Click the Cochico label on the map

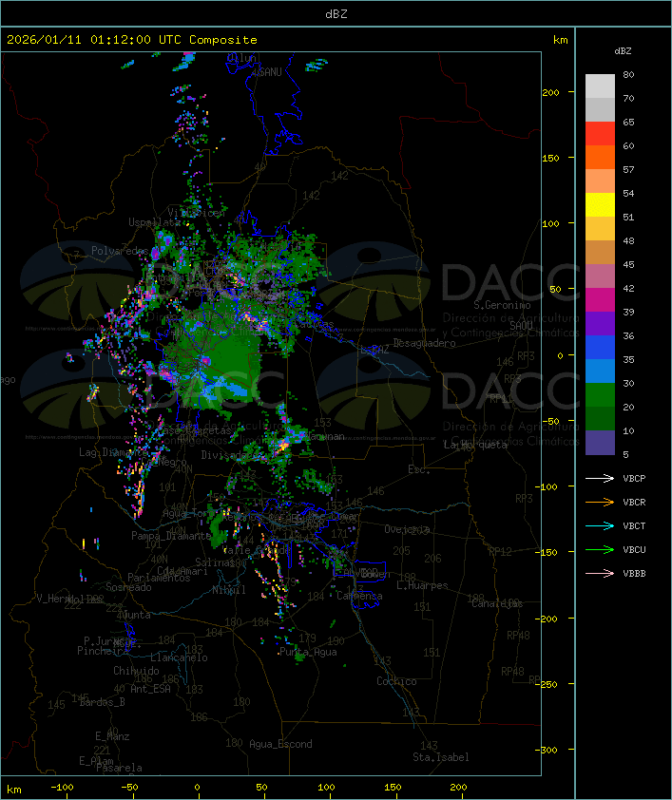[x=396, y=681]
